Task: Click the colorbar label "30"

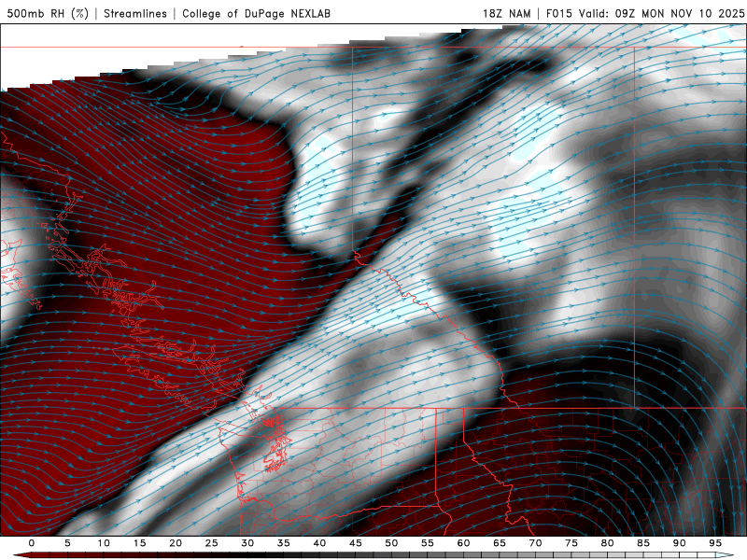Action: click(x=247, y=543)
